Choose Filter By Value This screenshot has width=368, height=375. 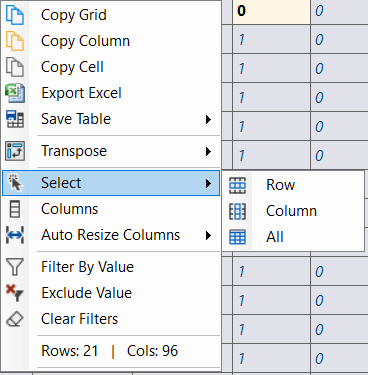click(111, 267)
